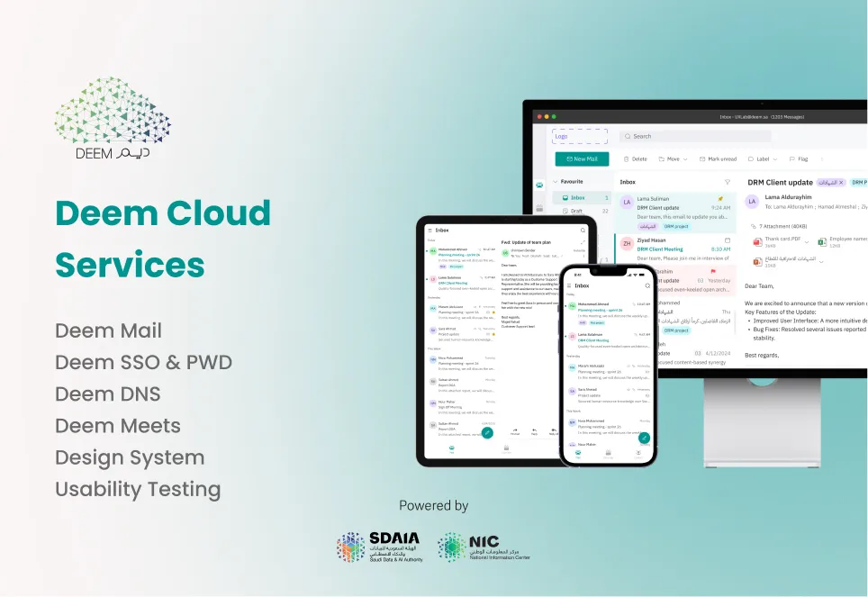Open hamburger menu on the phone Inbox
The height and width of the screenshot is (597, 868).
click(x=569, y=285)
